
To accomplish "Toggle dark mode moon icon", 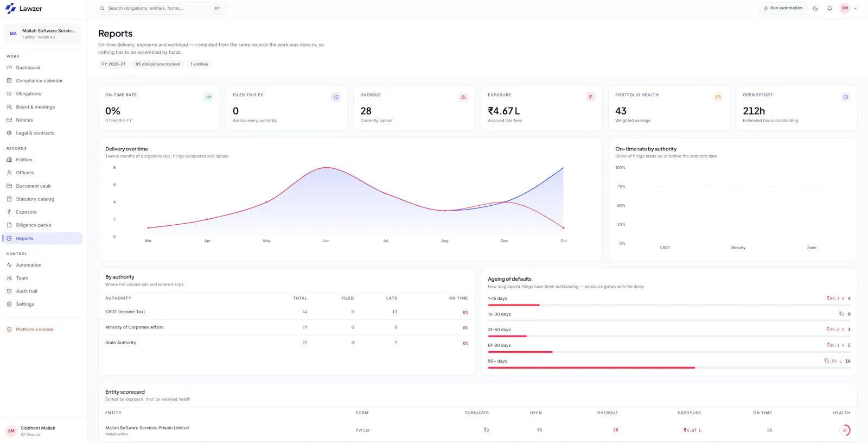I will (815, 8).
